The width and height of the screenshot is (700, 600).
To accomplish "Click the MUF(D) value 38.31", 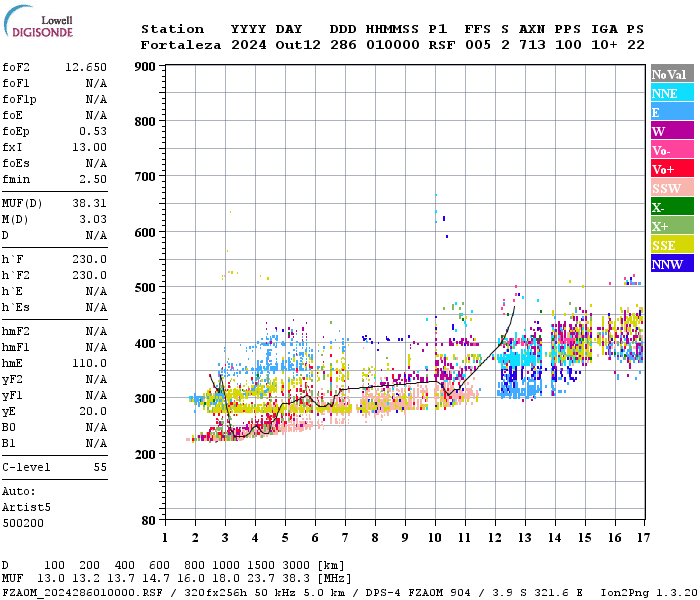I will (89, 204).
